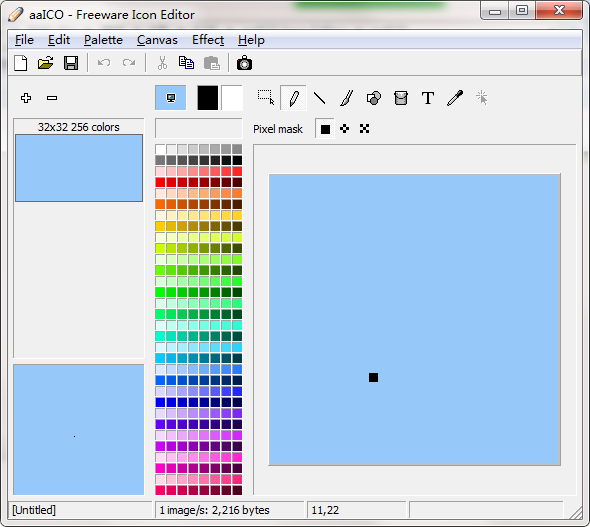
Task: Toggle the transparent screen color button
Action: [170, 98]
